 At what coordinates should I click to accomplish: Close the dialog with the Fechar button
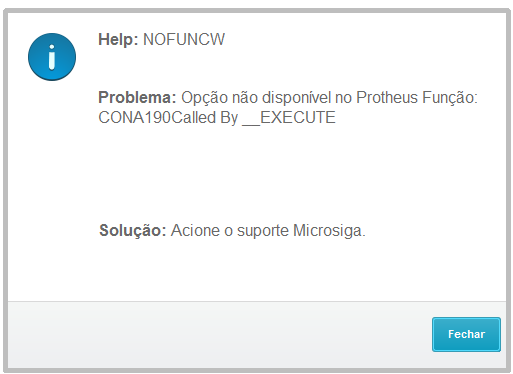tap(466, 334)
